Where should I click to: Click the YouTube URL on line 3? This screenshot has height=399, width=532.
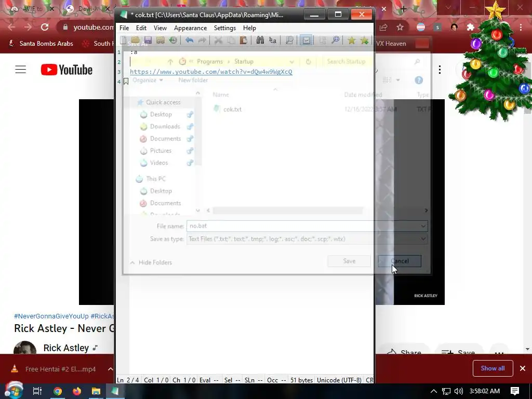pyautogui.click(x=211, y=72)
